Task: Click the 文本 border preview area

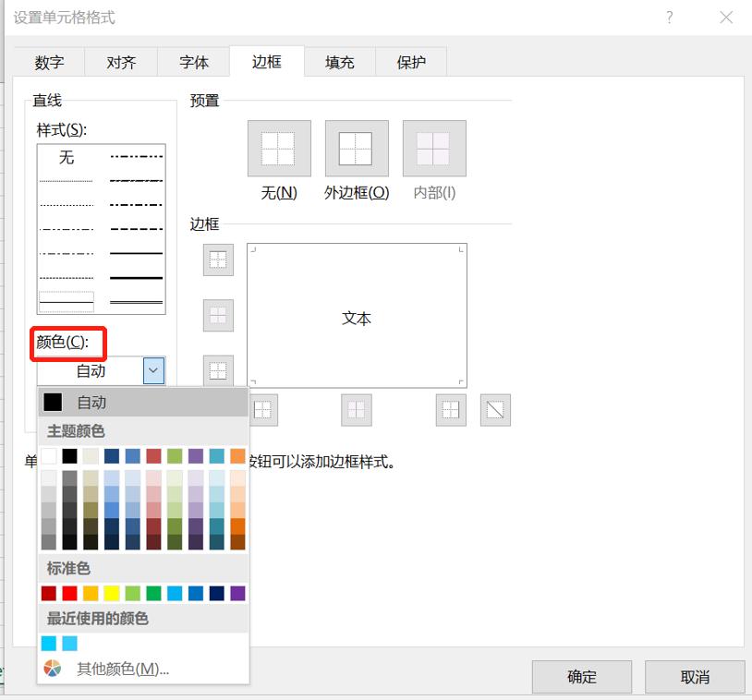Action: point(357,316)
